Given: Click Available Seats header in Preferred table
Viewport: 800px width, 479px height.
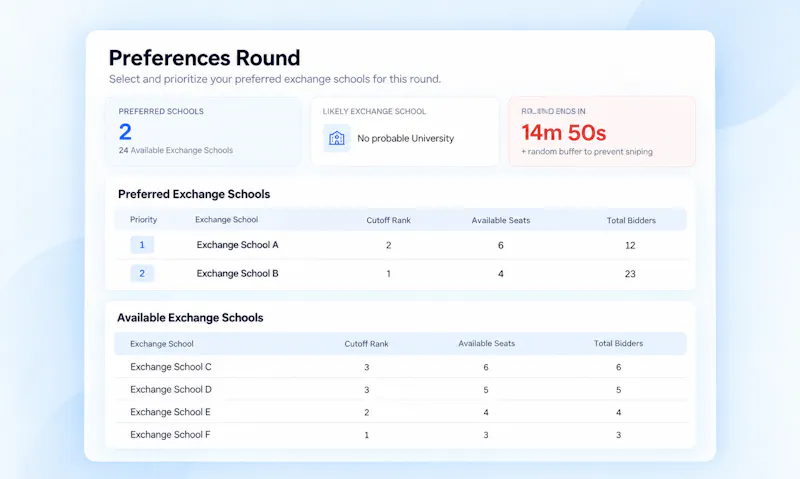Looking at the screenshot, I should [x=501, y=220].
